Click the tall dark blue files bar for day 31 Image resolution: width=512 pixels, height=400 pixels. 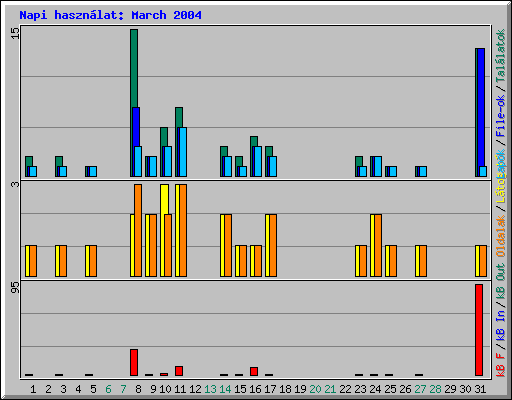click(481, 107)
